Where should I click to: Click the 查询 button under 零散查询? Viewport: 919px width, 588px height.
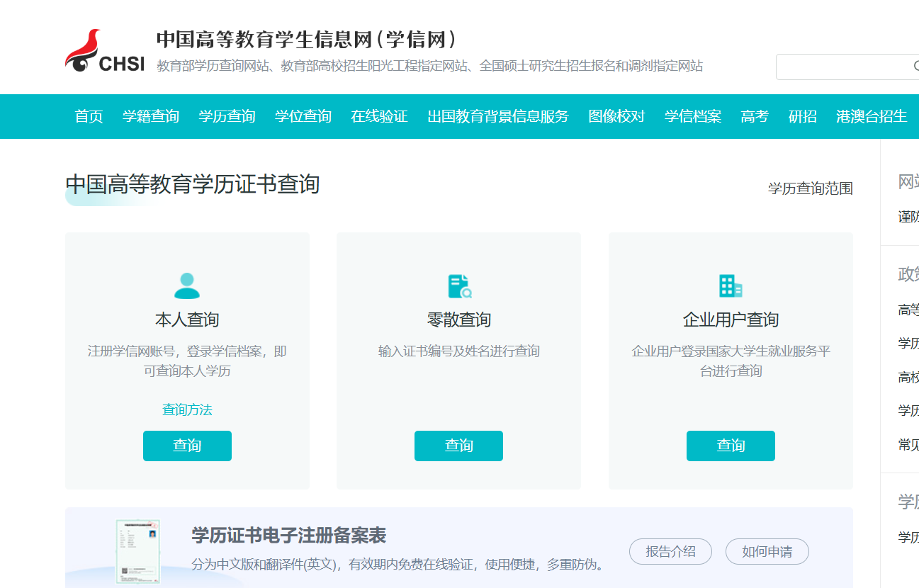(458, 446)
